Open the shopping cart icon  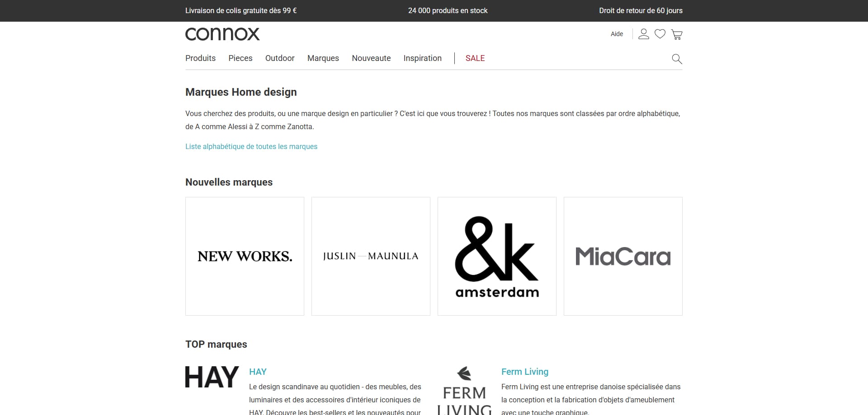tap(677, 34)
